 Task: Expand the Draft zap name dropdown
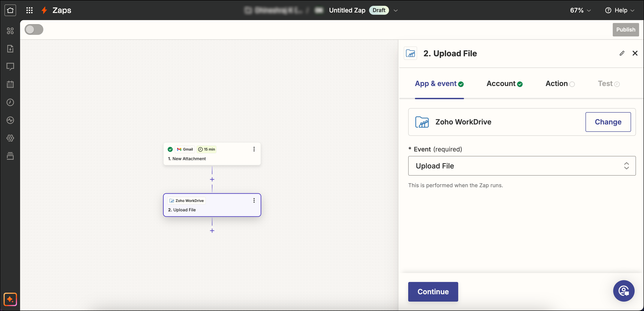[x=395, y=11]
